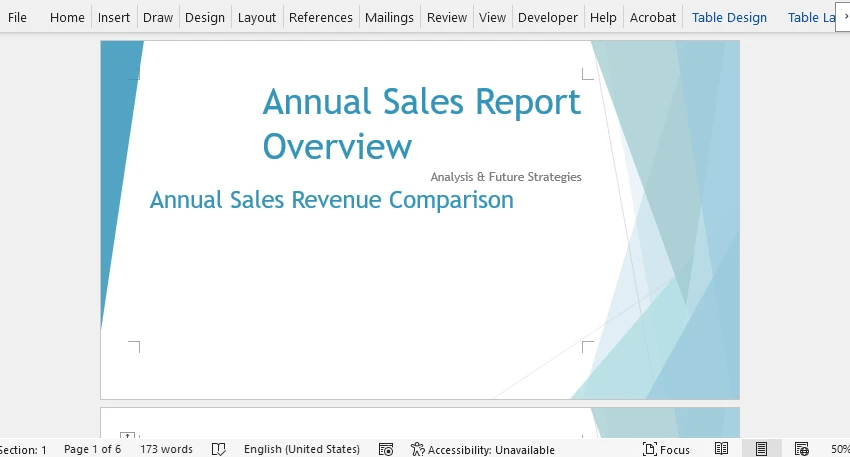Switch to the References tab
Viewport: 850px width, 457px height.
coord(321,17)
